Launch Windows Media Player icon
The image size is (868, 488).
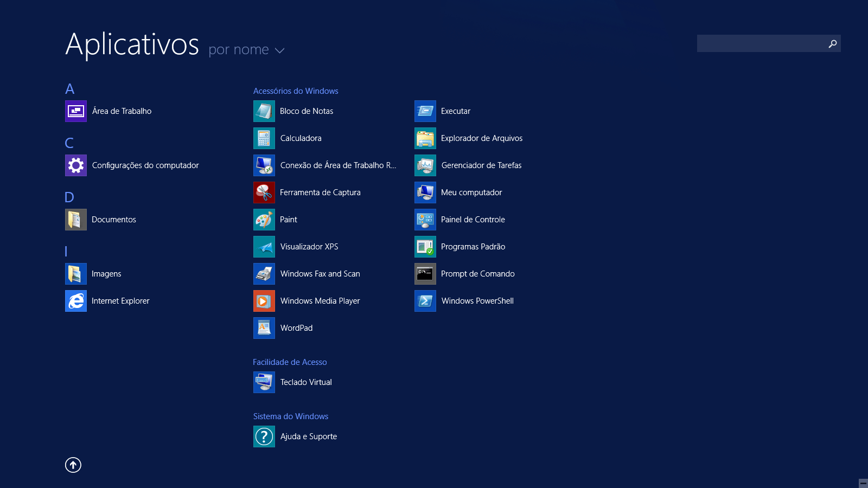pos(264,301)
